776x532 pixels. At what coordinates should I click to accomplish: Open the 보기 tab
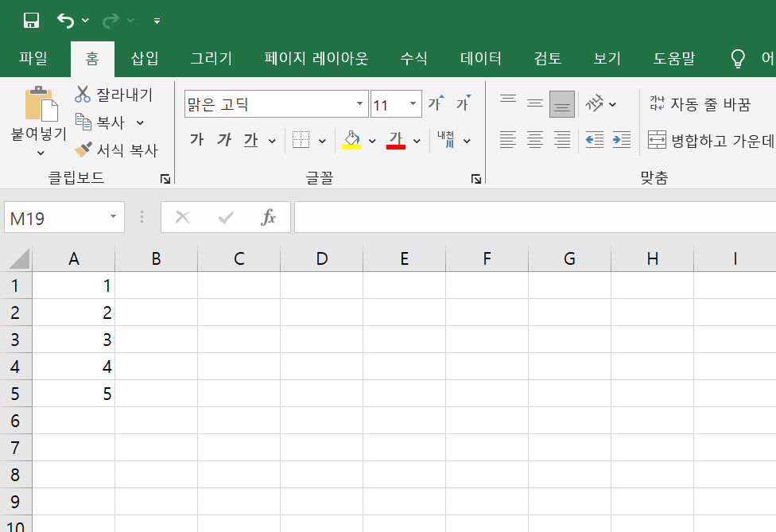click(x=607, y=58)
